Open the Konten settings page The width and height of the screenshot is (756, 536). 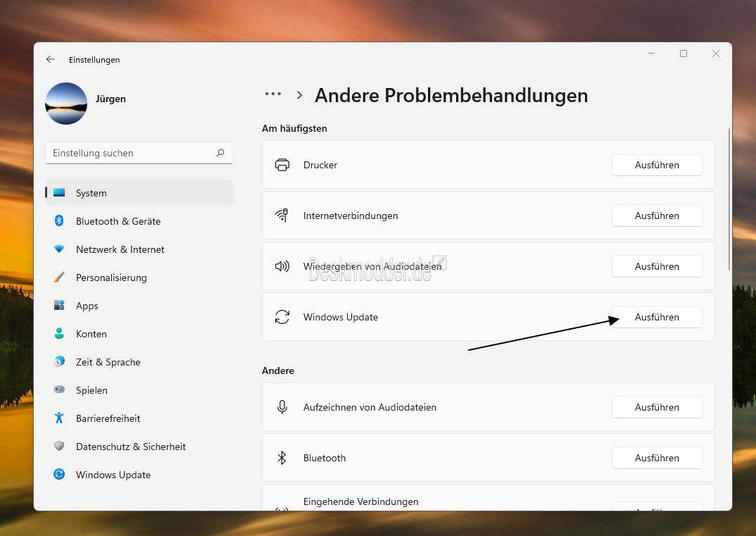click(139, 334)
